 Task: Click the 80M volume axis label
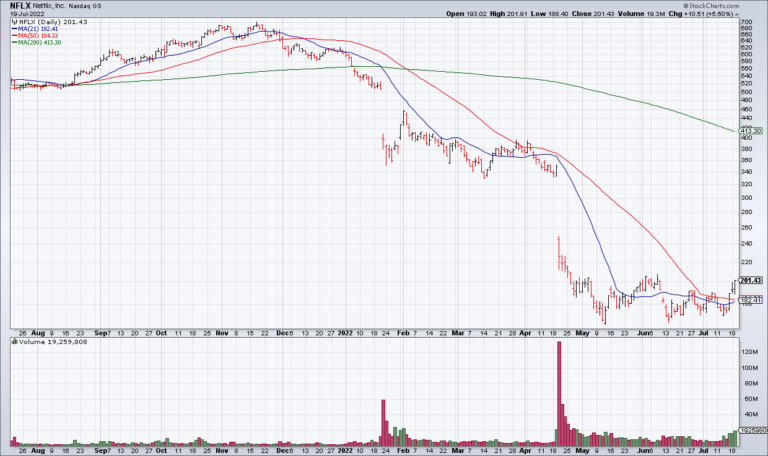point(749,384)
